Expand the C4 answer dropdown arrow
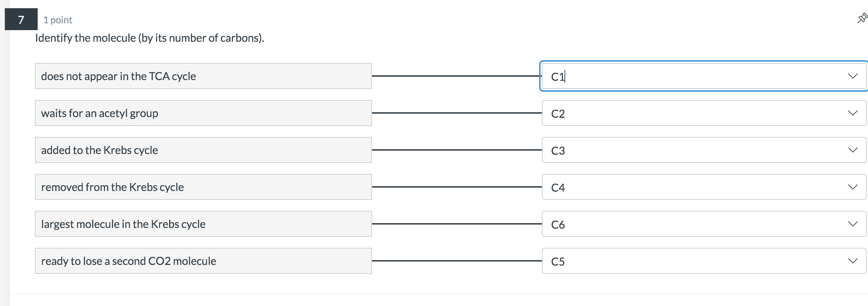This screenshot has width=868, height=306. point(853,187)
